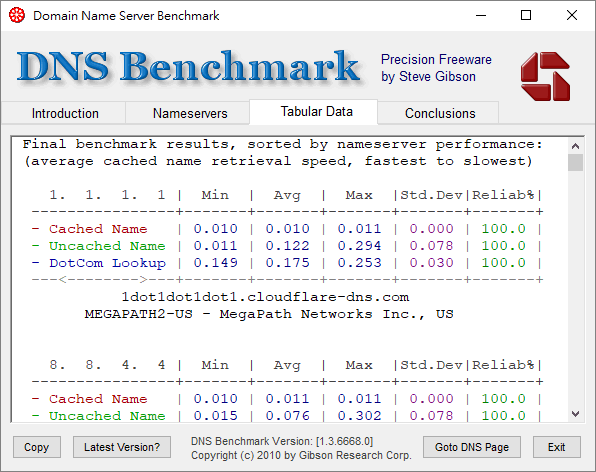Click Final benchmark results heading line
596x472 pixels.
pyautogui.click(x=282, y=144)
